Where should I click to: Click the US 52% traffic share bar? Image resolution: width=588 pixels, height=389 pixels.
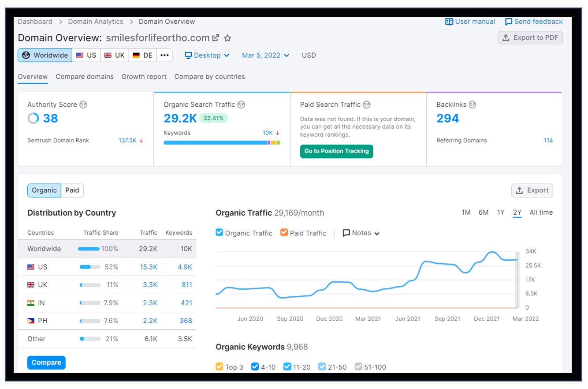click(90, 267)
